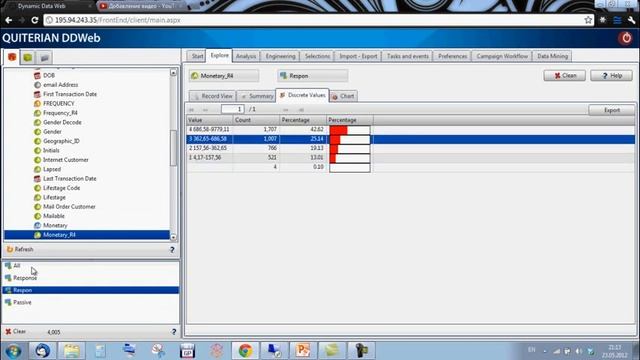
Task: Click browser reload icon
Action: tap(35, 20)
